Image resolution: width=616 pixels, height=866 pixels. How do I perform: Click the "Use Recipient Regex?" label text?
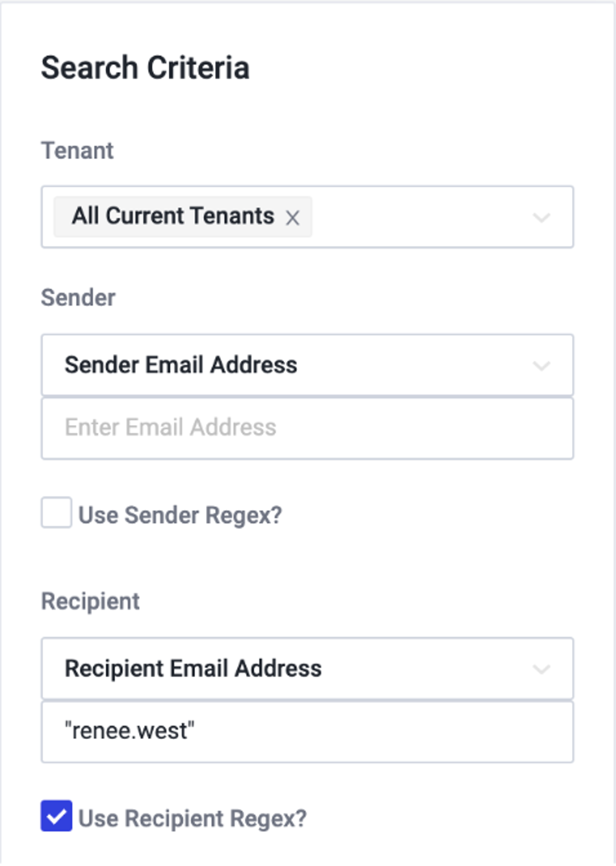192,818
